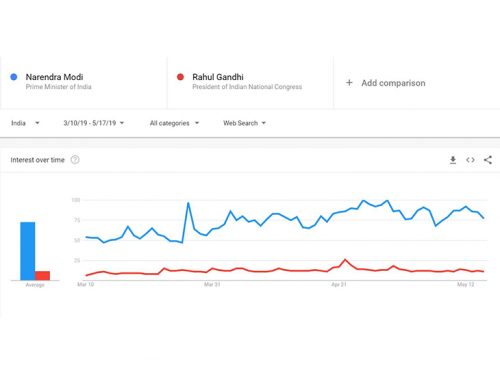The width and height of the screenshot is (500, 375).
Task: Expand the All categories dropdown
Action: pyautogui.click(x=174, y=123)
